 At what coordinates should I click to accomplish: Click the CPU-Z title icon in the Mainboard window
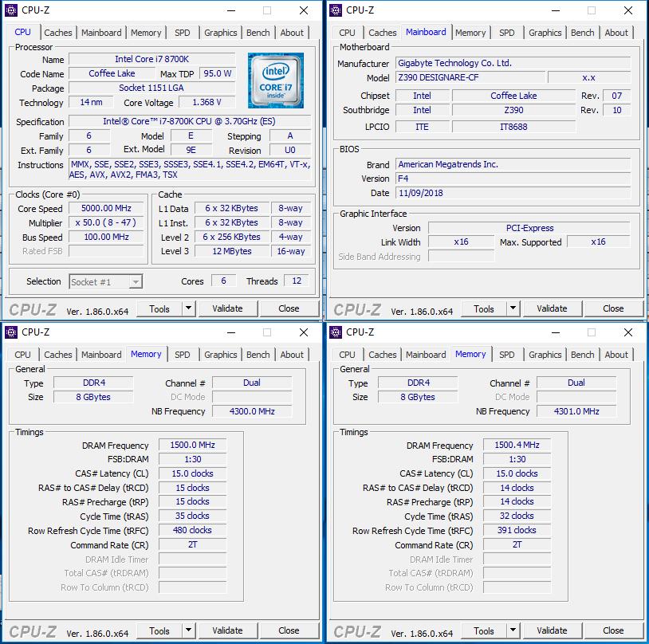pos(335,10)
